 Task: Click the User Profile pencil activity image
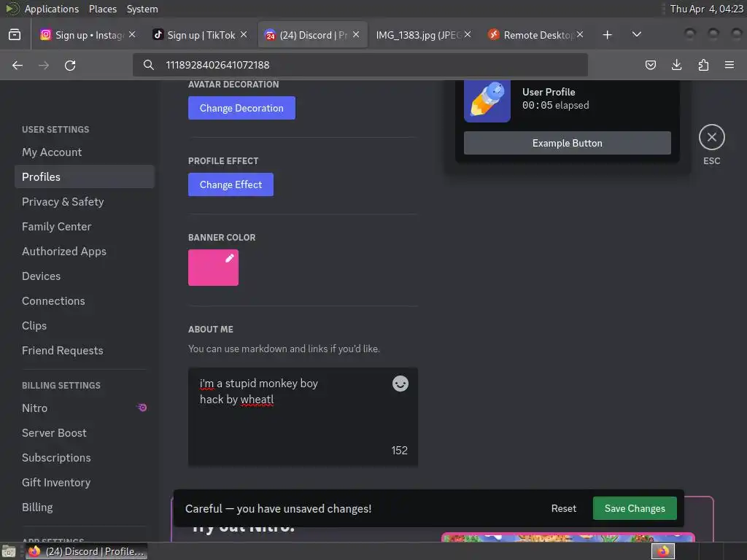coord(487,101)
